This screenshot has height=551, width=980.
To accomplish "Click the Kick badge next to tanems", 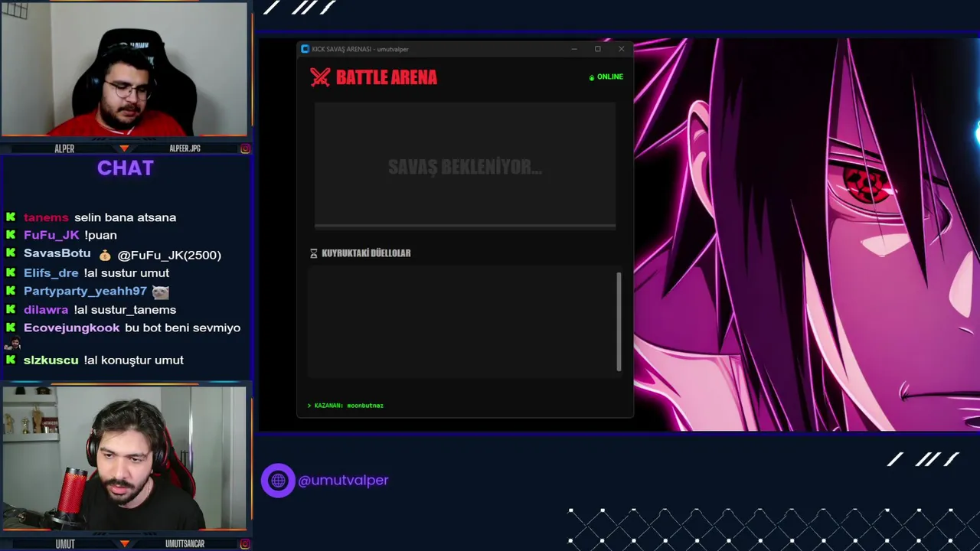I will click(x=11, y=217).
